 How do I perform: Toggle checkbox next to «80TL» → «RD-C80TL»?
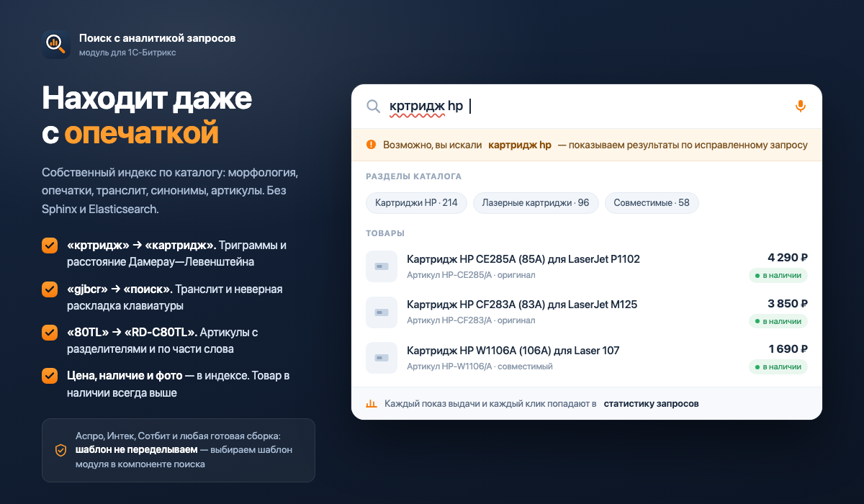50,333
